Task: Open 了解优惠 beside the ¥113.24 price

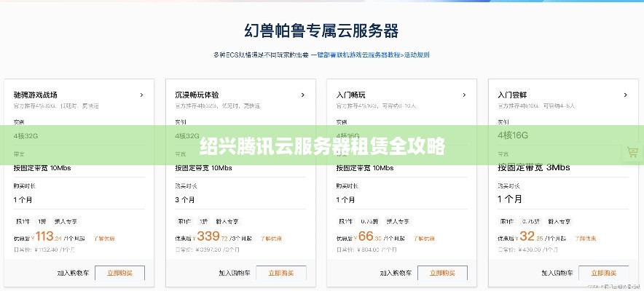Action: (103, 238)
